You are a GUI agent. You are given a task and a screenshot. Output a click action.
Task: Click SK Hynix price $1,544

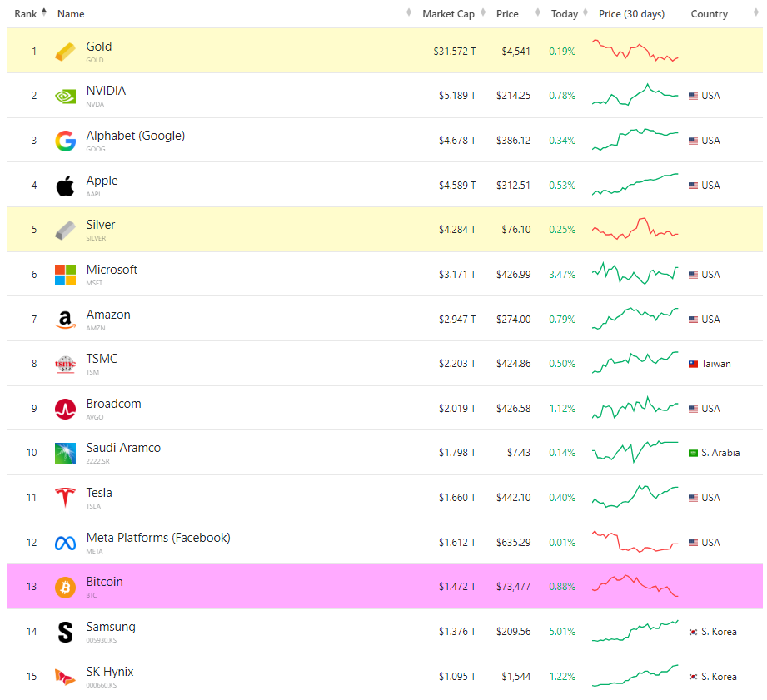click(516, 677)
